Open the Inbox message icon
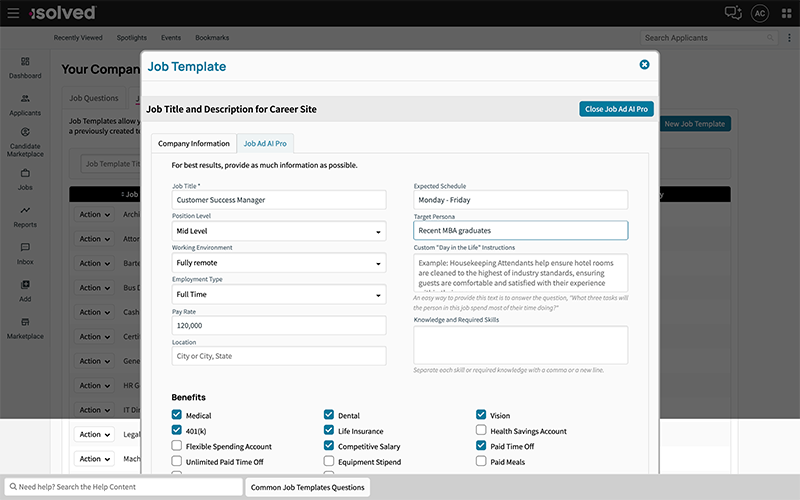Screen dimensions: 800x500 pos(25,248)
